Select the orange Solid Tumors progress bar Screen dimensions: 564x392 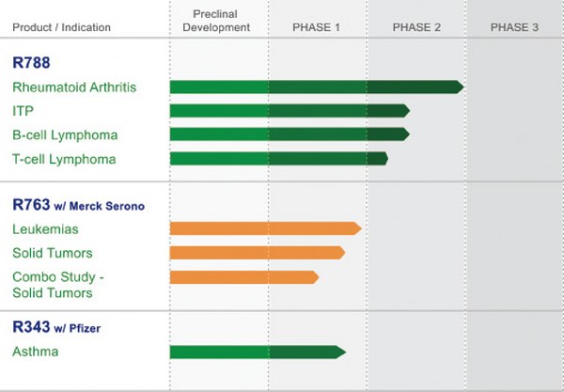pyautogui.click(x=257, y=252)
